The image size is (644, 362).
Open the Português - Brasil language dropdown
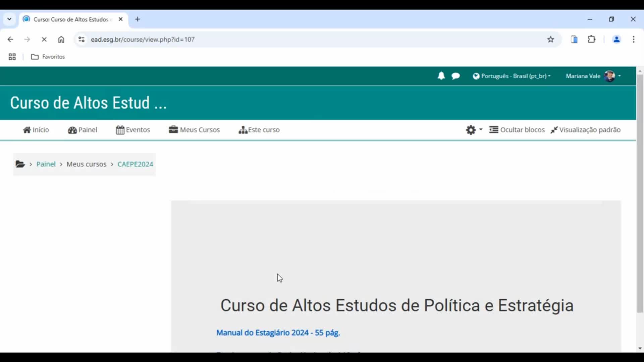coord(512,76)
